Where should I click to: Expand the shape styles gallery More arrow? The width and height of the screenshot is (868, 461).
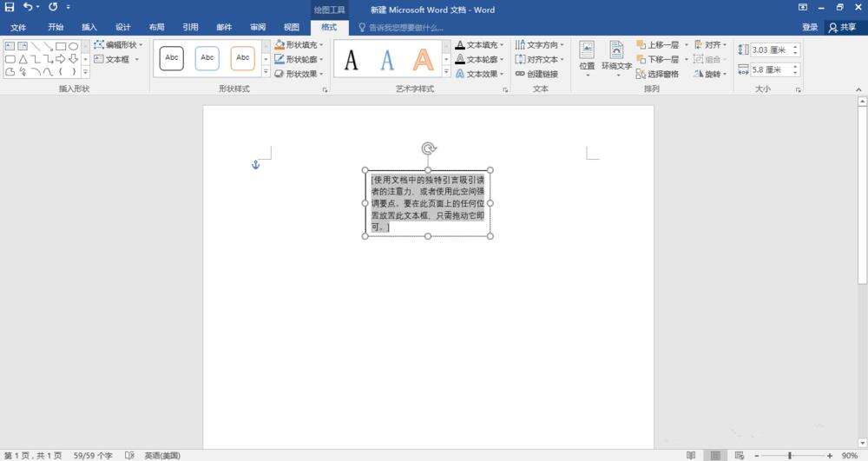point(266,72)
